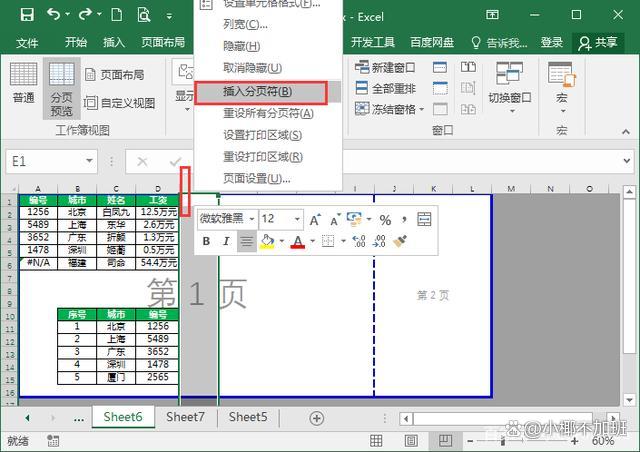
Task: Switch to the 插入 ribbon tab
Action: [x=114, y=42]
